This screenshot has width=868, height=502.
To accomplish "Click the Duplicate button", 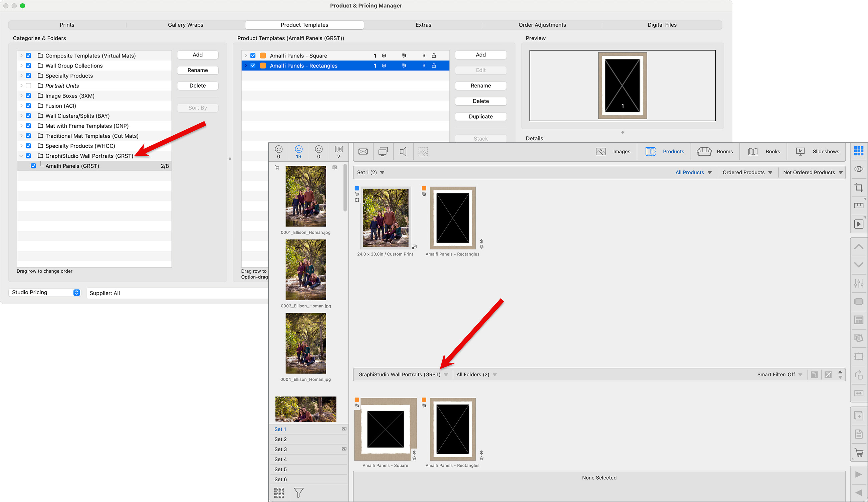I will click(480, 117).
